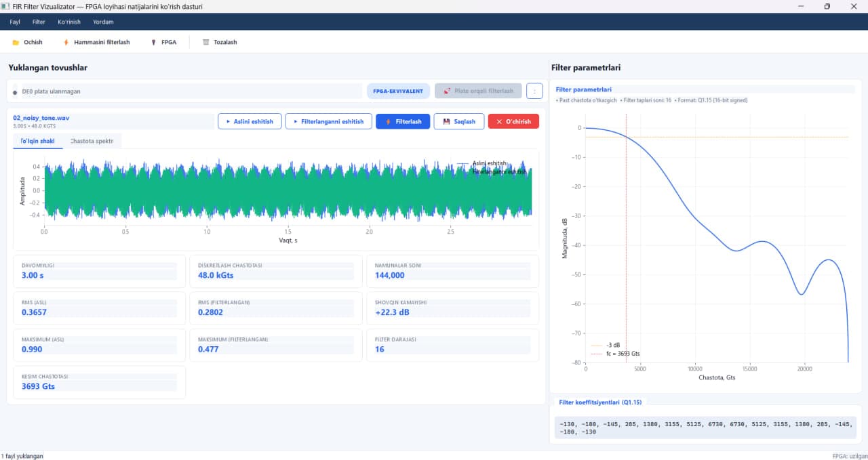Click Plate orqali filterlash button

click(x=478, y=91)
